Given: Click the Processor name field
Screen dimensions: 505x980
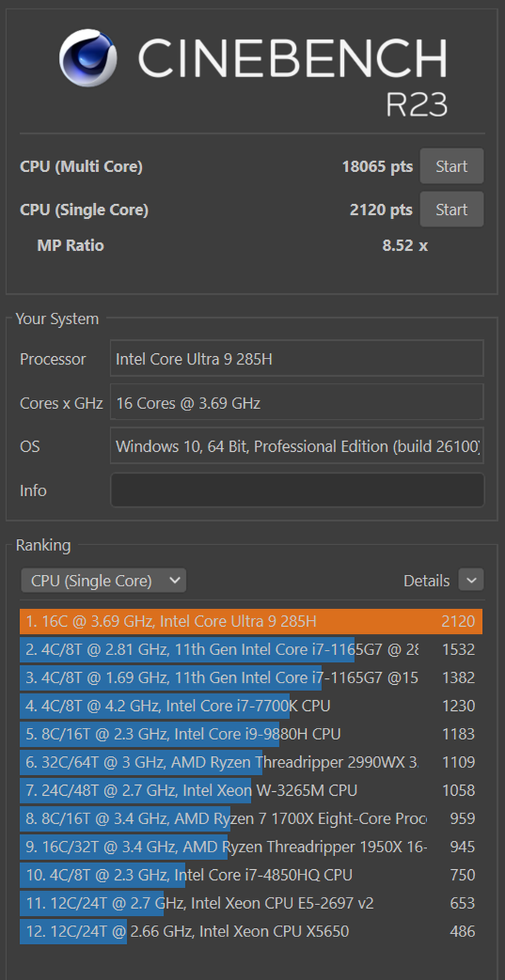Looking at the screenshot, I should (x=297, y=359).
